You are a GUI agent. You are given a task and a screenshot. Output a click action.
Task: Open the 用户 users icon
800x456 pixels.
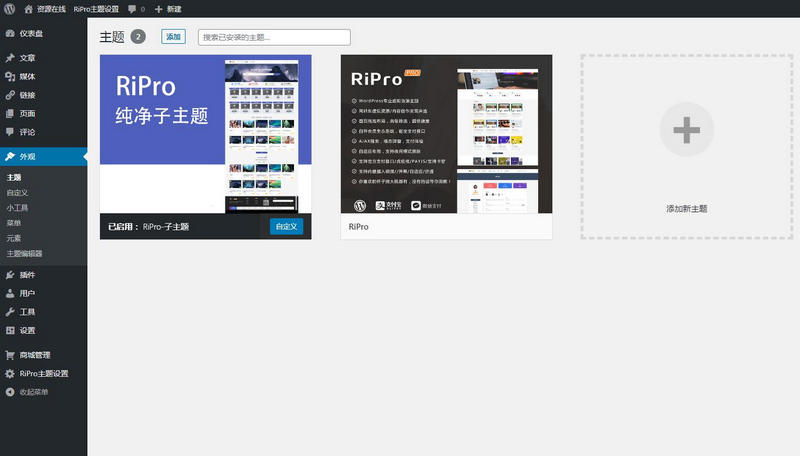(10, 293)
